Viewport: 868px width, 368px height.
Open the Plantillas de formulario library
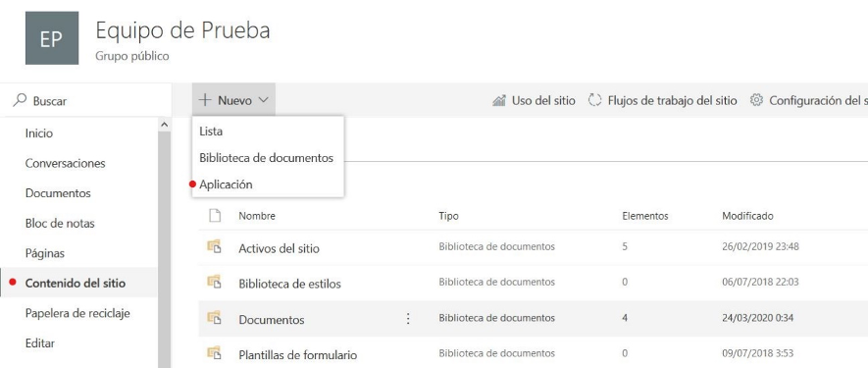(x=298, y=355)
